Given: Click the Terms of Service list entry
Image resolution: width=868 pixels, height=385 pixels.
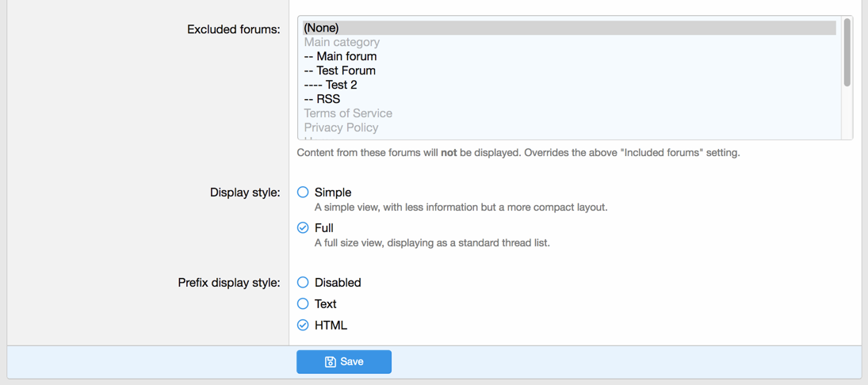Looking at the screenshot, I should pos(348,113).
